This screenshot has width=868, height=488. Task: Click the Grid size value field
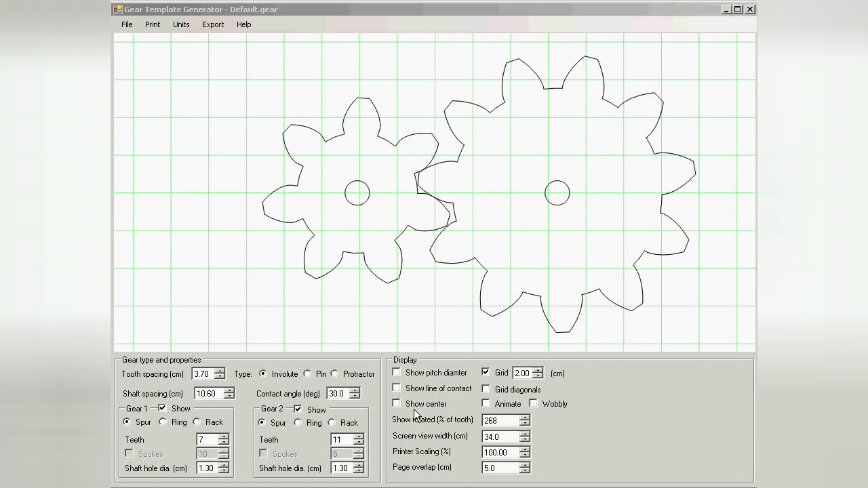pyautogui.click(x=522, y=373)
